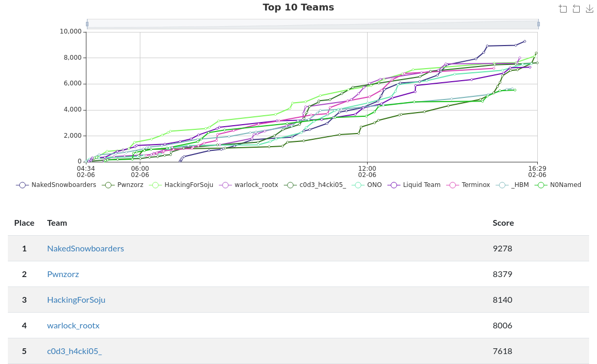Click the data zoom area-select icon
This screenshot has height=364, width=597.
[x=563, y=9]
